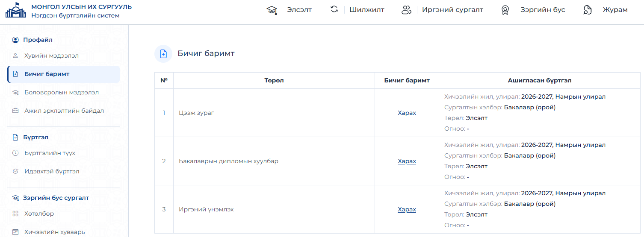Click the check circle icon beside Идэвхтэй бүртгэл
This screenshot has height=237, width=644.
tap(15, 171)
